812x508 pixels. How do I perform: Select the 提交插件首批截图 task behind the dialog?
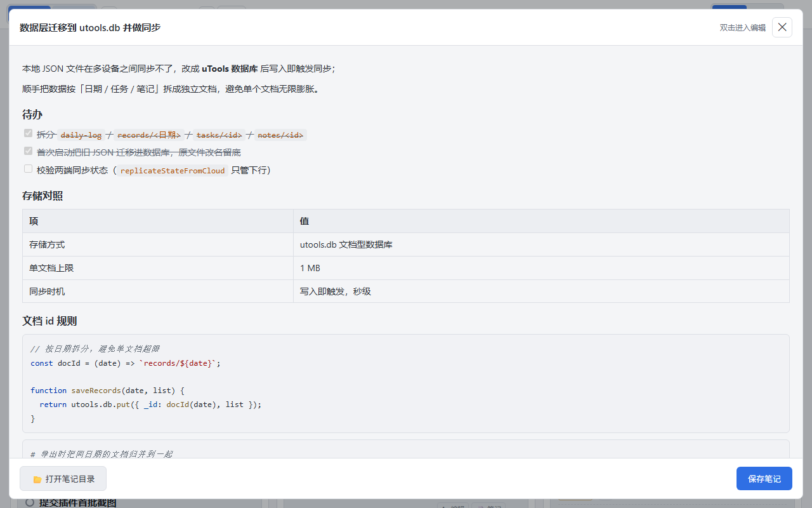(78, 503)
